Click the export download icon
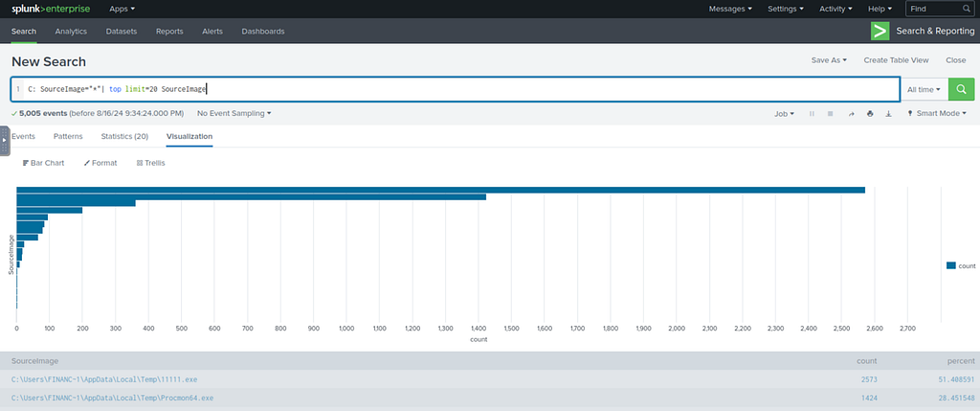The width and height of the screenshot is (980, 411). tap(888, 114)
